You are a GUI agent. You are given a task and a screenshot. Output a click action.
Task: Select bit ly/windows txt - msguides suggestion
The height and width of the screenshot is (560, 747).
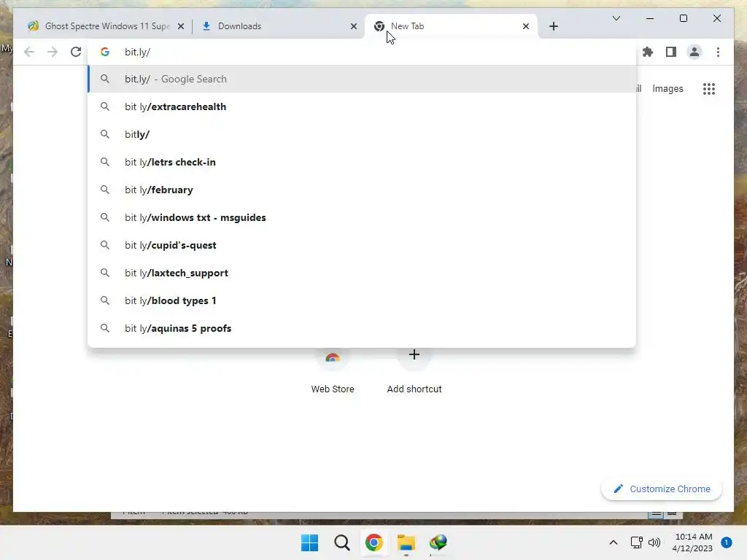click(362, 217)
